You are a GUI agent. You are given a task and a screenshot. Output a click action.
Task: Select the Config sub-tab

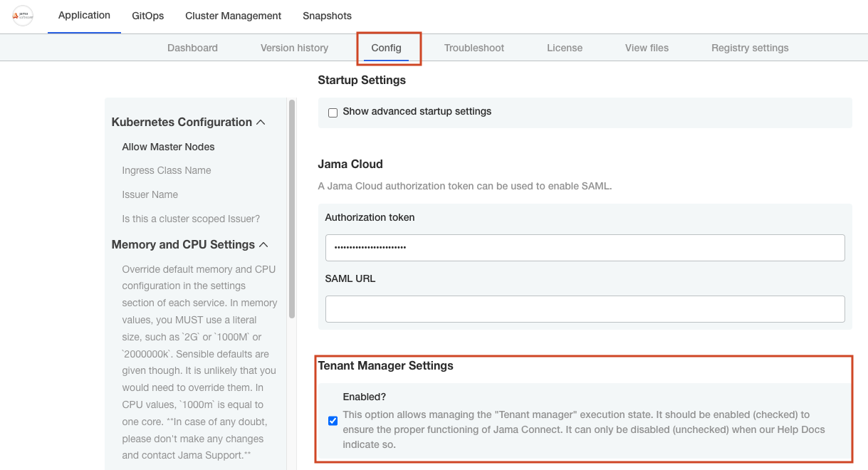(x=386, y=48)
